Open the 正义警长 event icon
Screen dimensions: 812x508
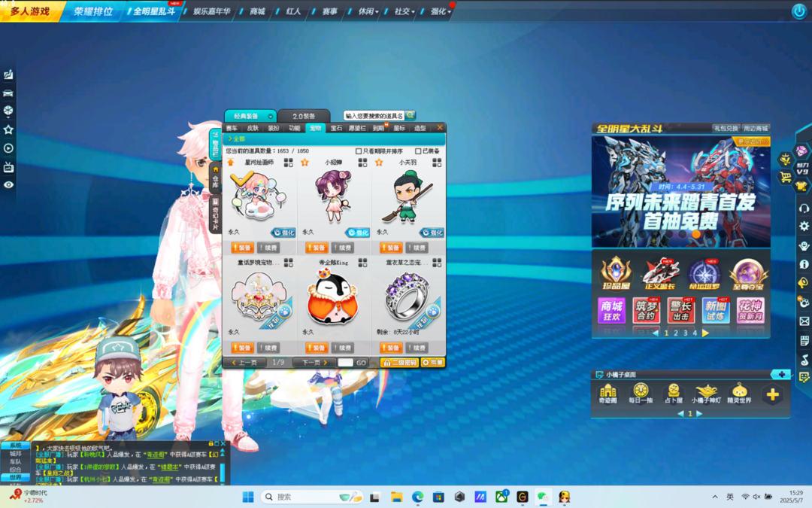[x=660, y=273]
